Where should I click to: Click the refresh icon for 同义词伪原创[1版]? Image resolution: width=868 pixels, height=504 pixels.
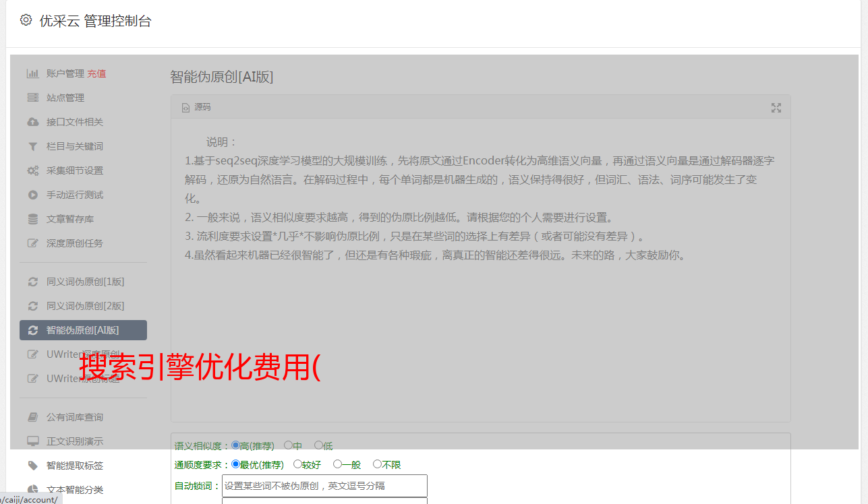click(32, 282)
